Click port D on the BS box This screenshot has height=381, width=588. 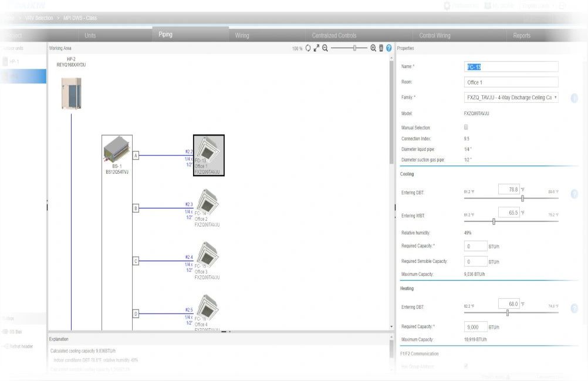pyautogui.click(x=136, y=314)
